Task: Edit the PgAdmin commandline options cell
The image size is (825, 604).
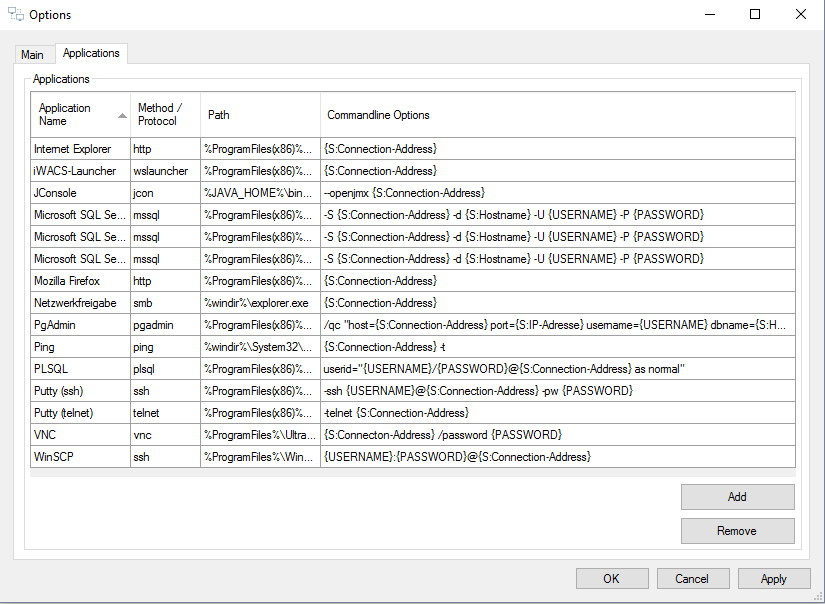Action: tap(557, 325)
